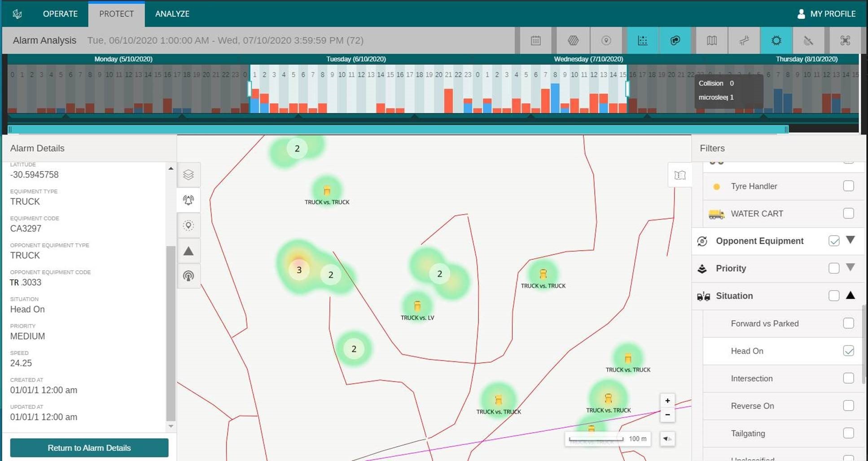
Task: Check the Tyre Handler checkbox
Action: 848,186
